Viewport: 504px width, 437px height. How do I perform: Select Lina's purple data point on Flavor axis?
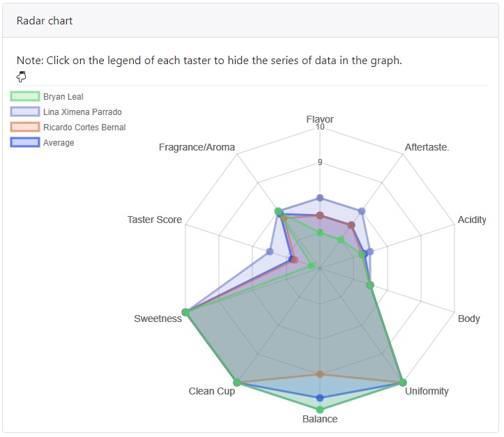point(320,198)
